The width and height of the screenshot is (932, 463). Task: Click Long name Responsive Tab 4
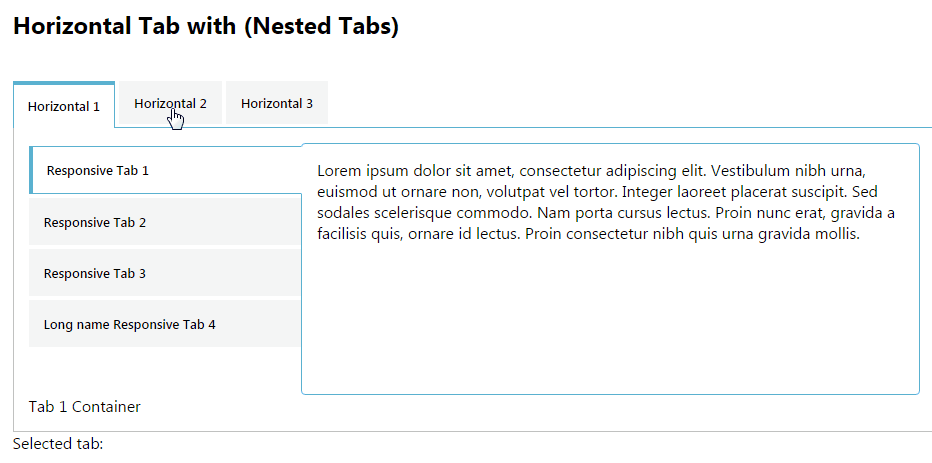165,325
